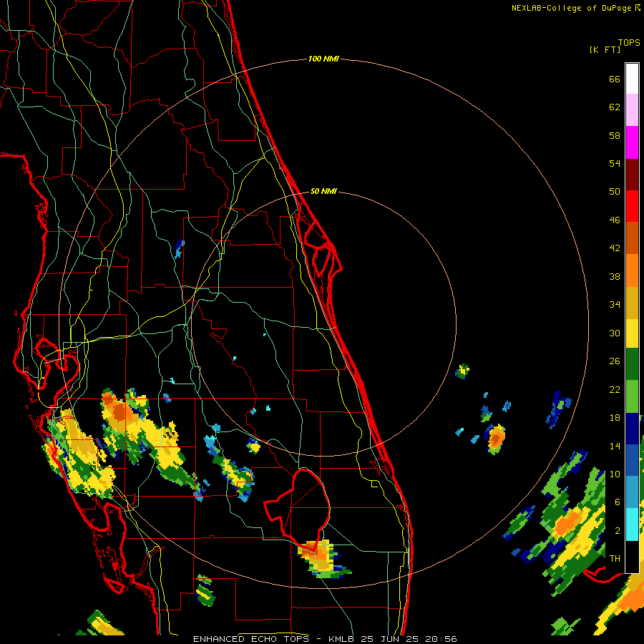Click the TH threshold label
The image size is (644, 644).
coord(615,559)
